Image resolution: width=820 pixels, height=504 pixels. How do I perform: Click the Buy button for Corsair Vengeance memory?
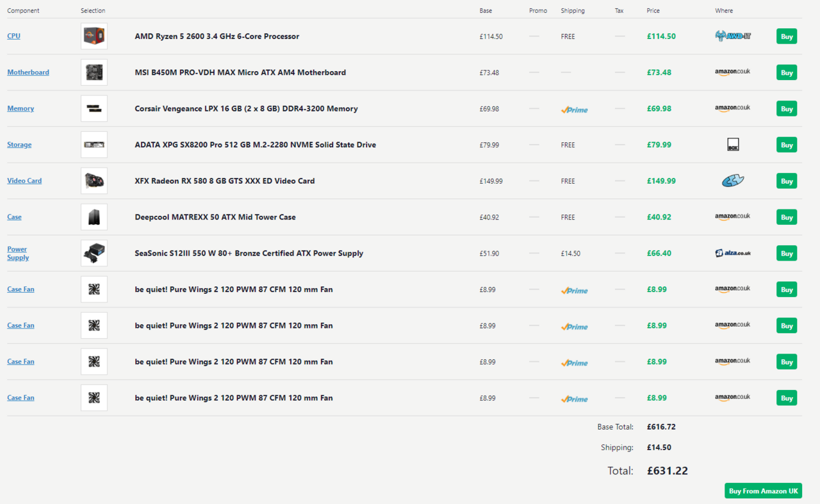pyautogui.click(x=787, y=109)
